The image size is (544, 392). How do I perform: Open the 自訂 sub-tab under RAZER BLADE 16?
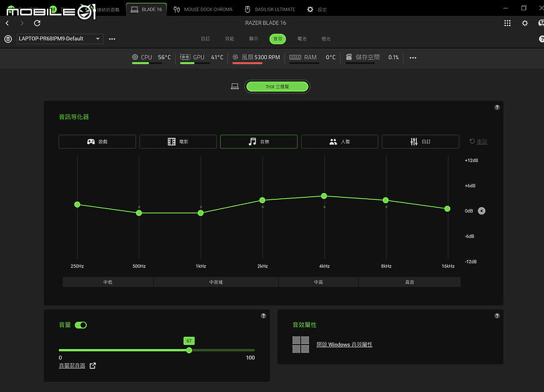(x=205, y=39)
